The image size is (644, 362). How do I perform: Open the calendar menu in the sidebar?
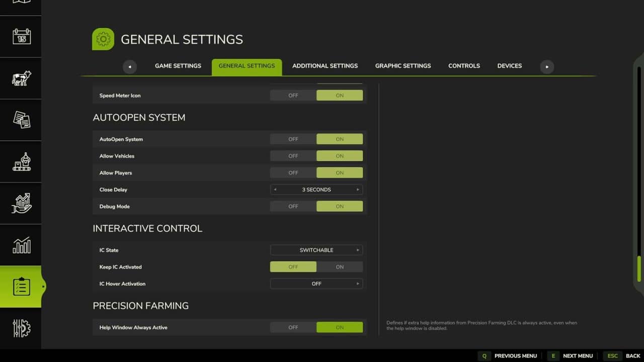[x=21, y=36]
